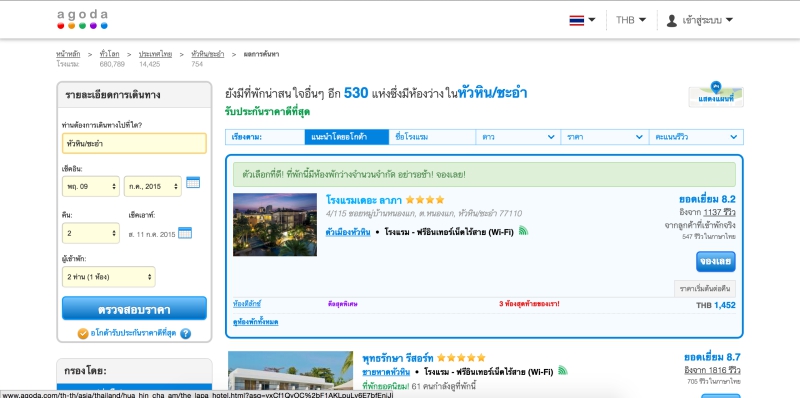The image size is (800, 398).
Task: Open the 1137 รีวิว reviews link
Action: pos(719,212)
